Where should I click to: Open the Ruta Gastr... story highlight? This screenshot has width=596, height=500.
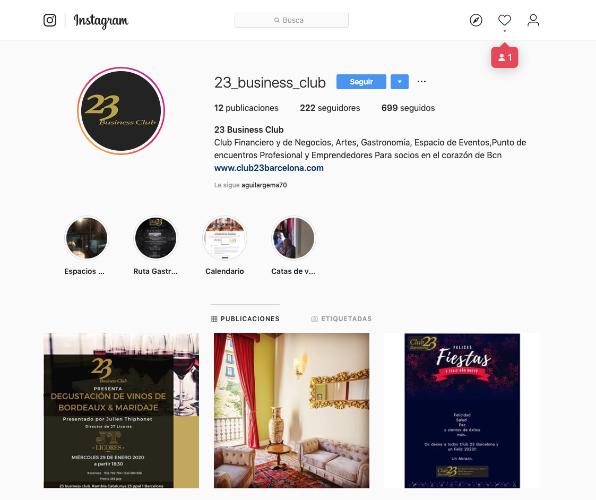coord(155,238)
